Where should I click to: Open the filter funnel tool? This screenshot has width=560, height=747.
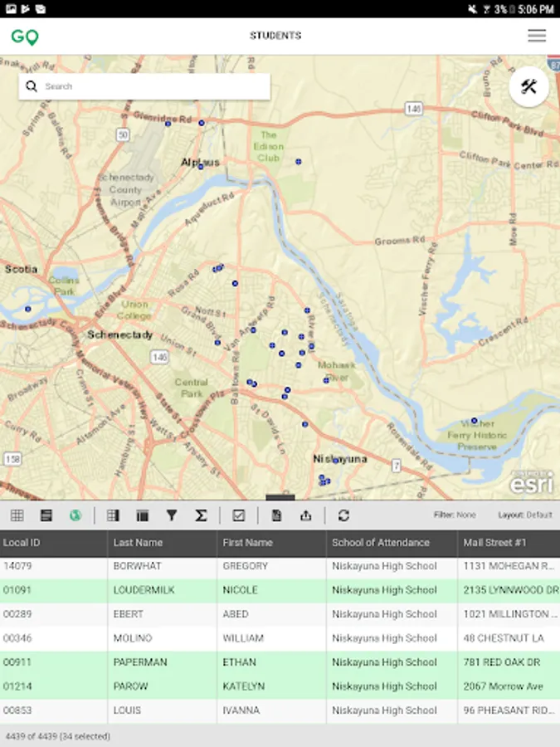(172, 515)
